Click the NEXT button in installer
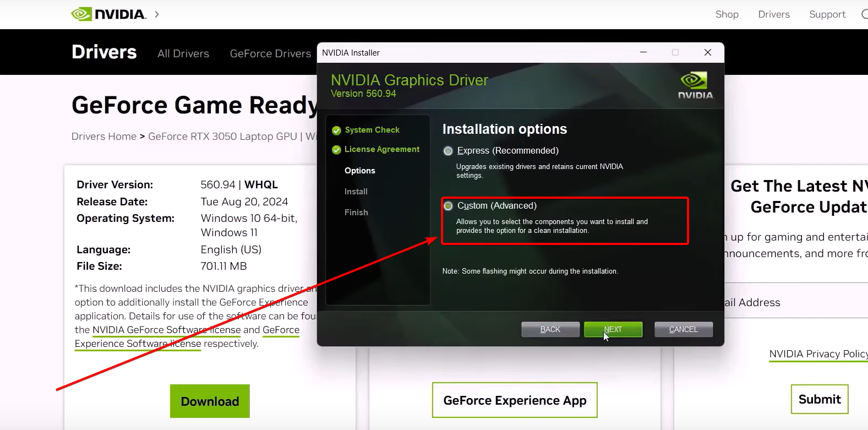Viewport: 868px width, 430px height. click(x=613, y=329)
